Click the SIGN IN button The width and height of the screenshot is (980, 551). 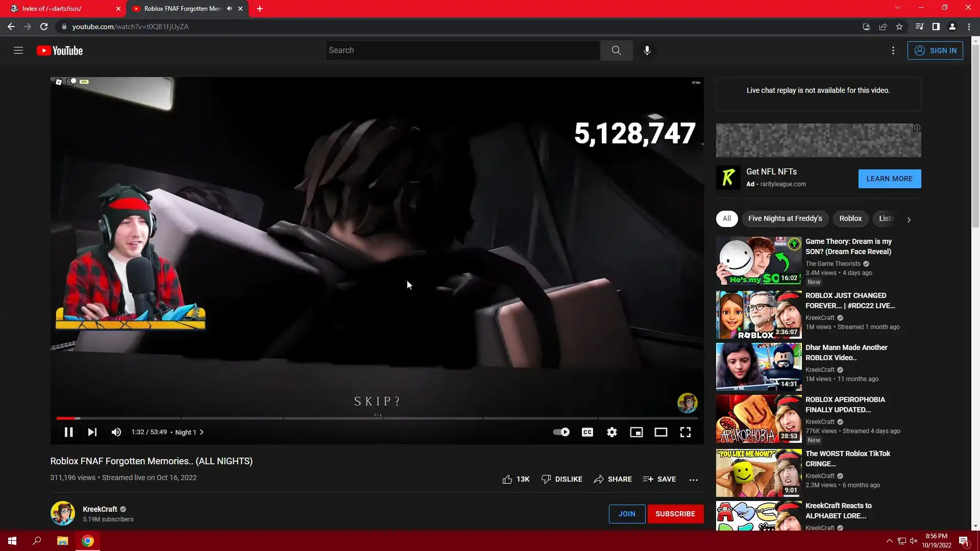(935, 51)
